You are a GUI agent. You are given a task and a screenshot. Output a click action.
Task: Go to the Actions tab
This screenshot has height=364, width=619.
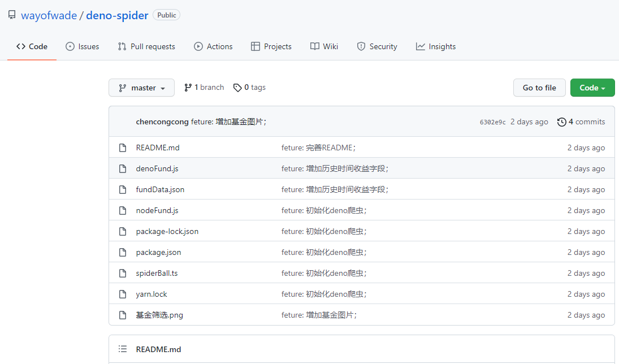pyautogui.click(x=213, y=46)
